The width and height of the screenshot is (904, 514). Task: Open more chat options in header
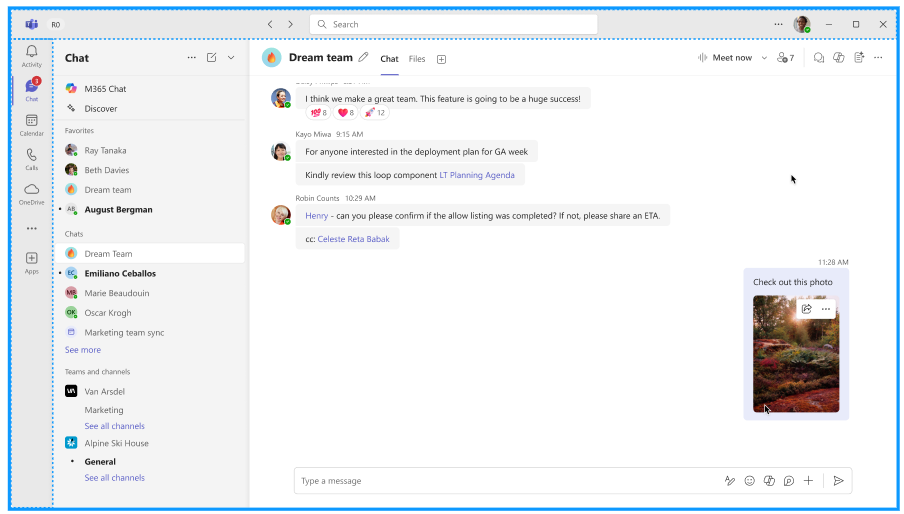878,58
